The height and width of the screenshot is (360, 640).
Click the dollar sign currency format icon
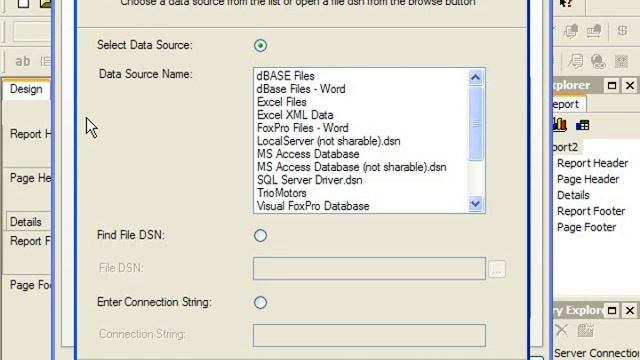(622, 31)
